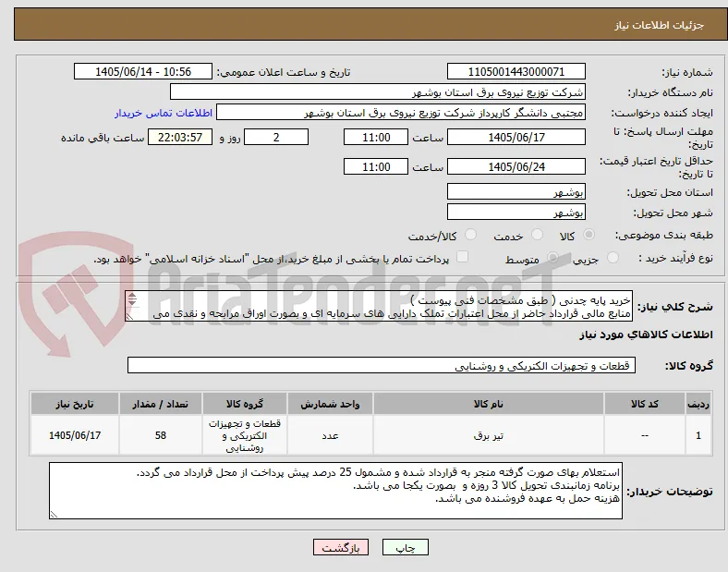Image resolution: width=728 pixels, height=572 pixels.
Task: Click the تعداد / مقدار column header
Action: point(161,404)
